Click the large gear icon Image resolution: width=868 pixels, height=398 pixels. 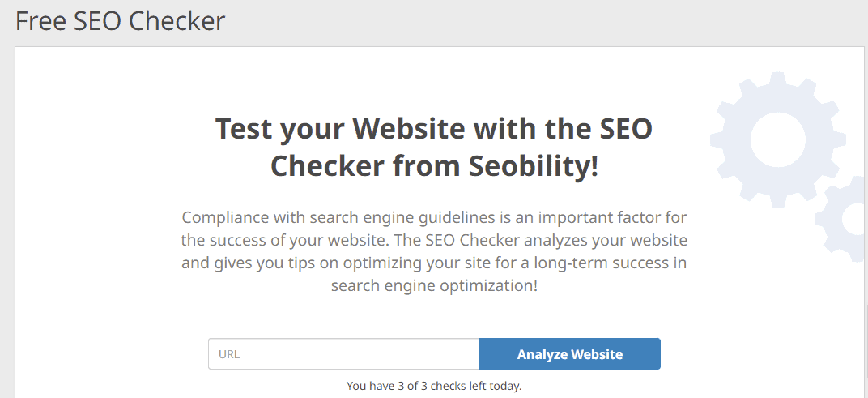pyautogui.click(x=777, y=139)
